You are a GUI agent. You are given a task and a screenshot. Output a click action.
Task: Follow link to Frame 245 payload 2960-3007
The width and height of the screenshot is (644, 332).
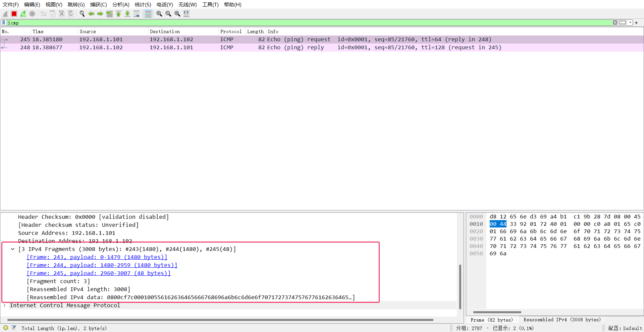(99, 273)
